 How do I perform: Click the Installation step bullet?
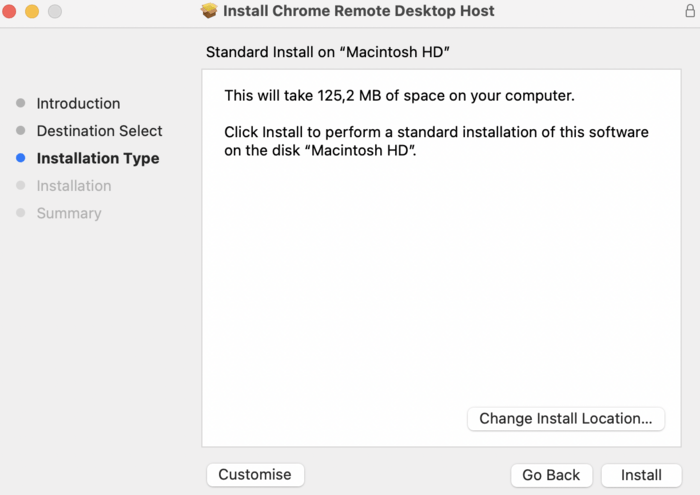click(21, 185)
